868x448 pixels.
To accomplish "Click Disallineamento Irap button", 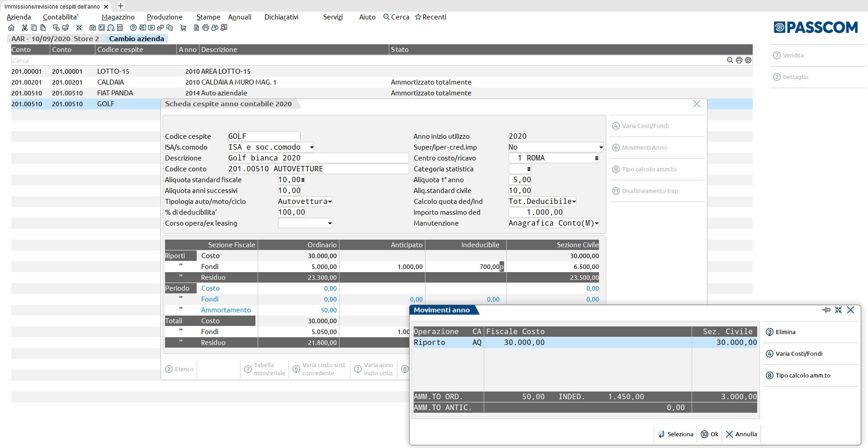I will [645, 191].
